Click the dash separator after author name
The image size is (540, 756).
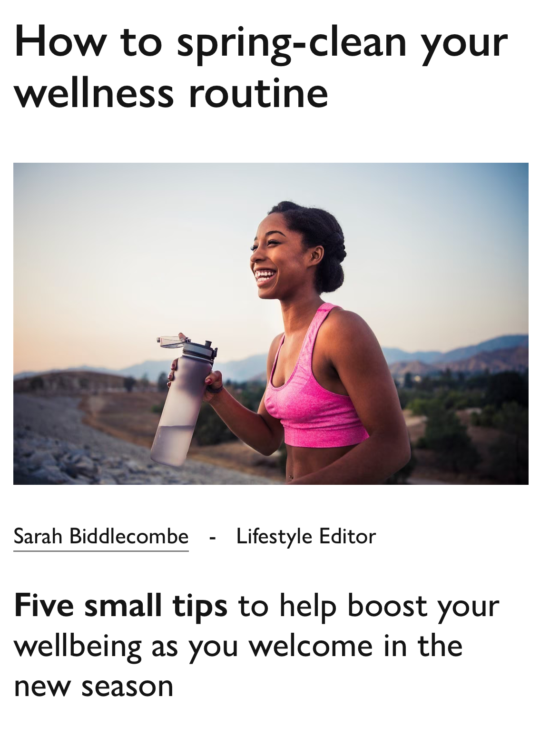tap(212, 538)
